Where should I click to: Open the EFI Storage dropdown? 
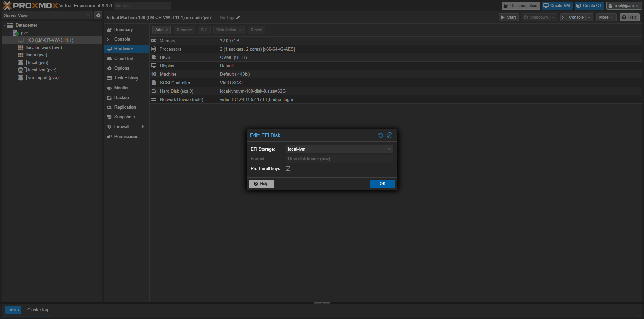[x=339, y=149]
